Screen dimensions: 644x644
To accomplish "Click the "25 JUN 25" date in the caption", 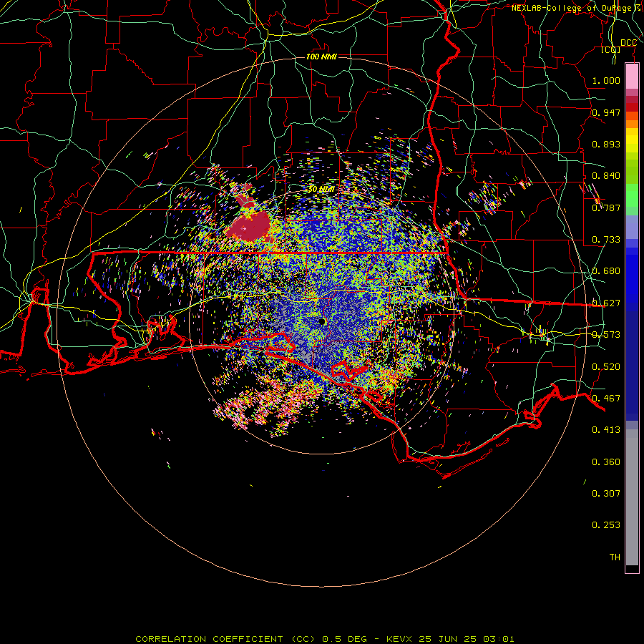I will pyautogui.click(x=448, y=639).
